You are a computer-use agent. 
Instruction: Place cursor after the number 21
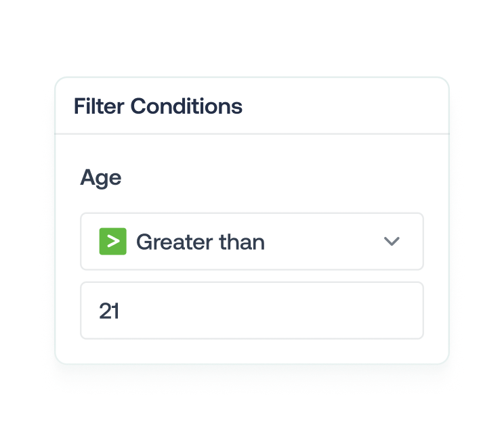(122, 311)
